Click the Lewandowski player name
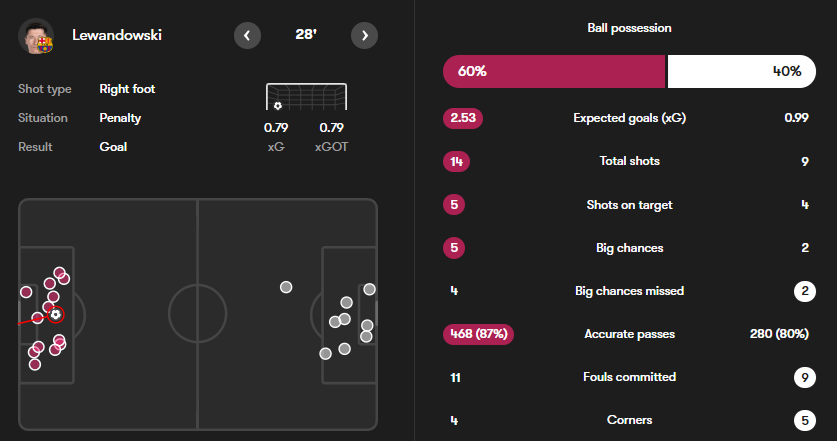The height and width of the screenshot is (441, 837). (117, 35)
